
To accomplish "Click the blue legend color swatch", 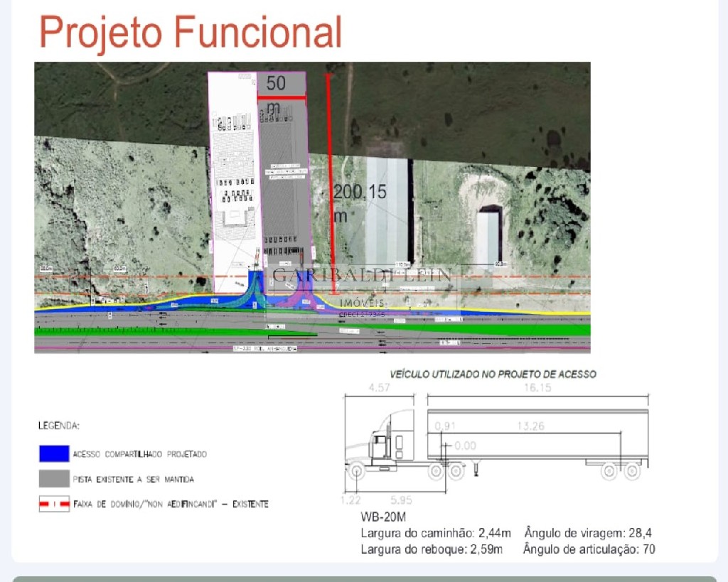I will pyautogui.click(x=54, y=453).
